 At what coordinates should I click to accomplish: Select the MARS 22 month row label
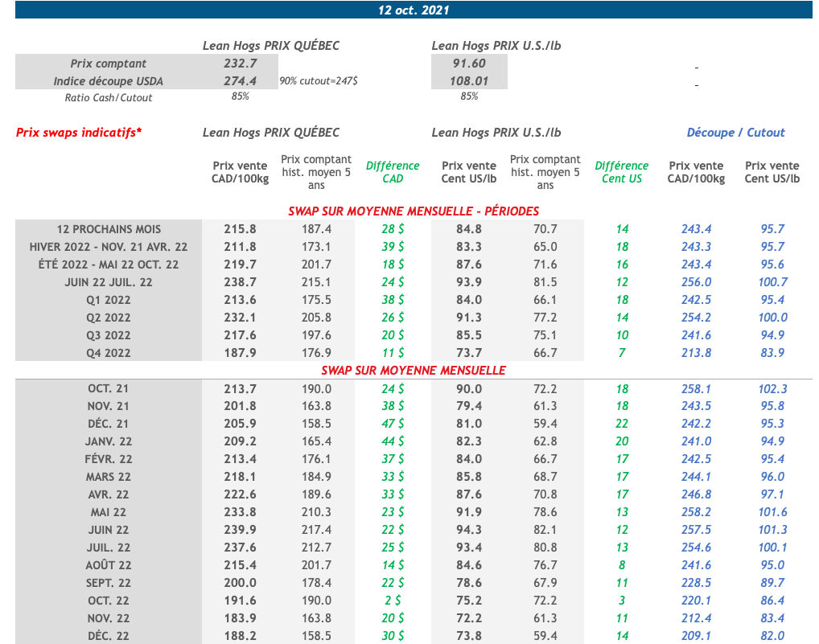108,477
